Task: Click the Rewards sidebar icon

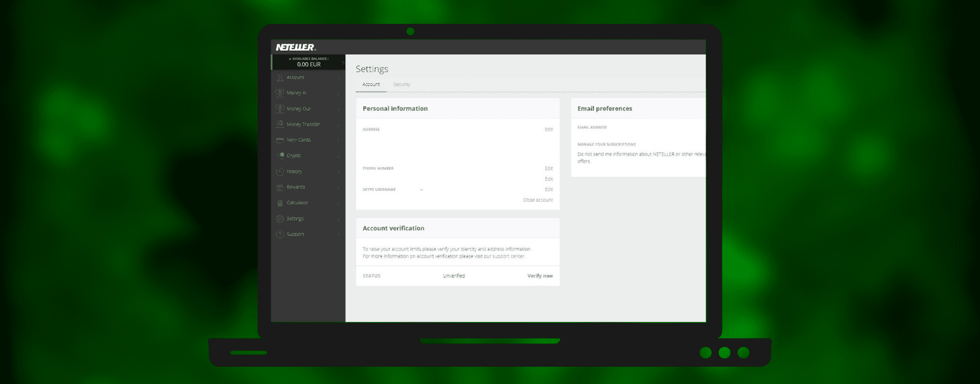Action: [x=280, y=187]
